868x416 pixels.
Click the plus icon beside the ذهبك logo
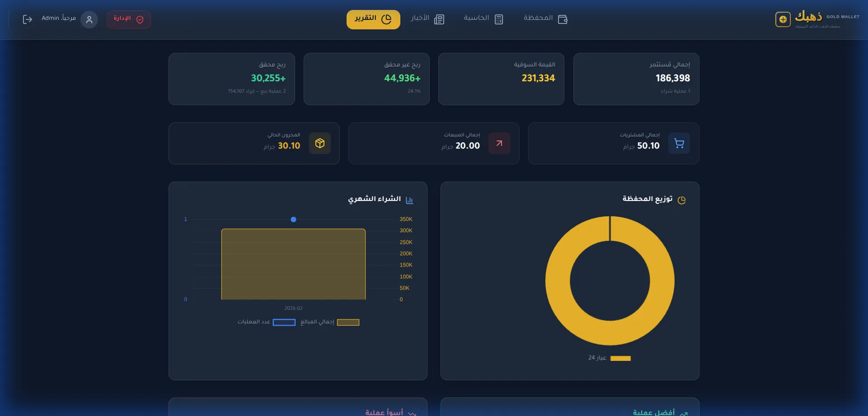[783, 19]
